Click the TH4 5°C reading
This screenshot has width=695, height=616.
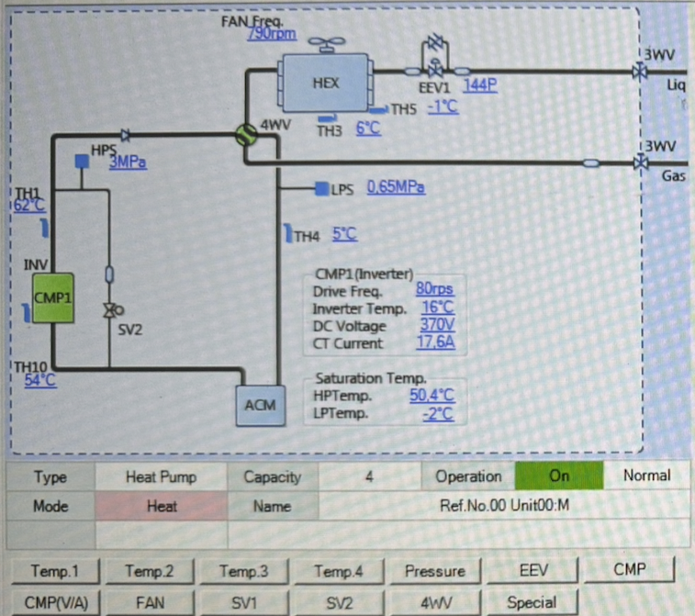(345, 234)
